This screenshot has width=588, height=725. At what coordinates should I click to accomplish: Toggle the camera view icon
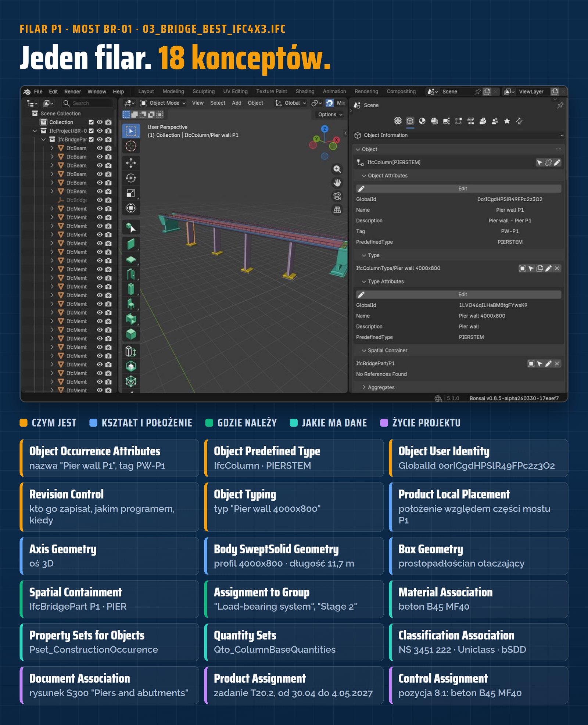(337, 196)
